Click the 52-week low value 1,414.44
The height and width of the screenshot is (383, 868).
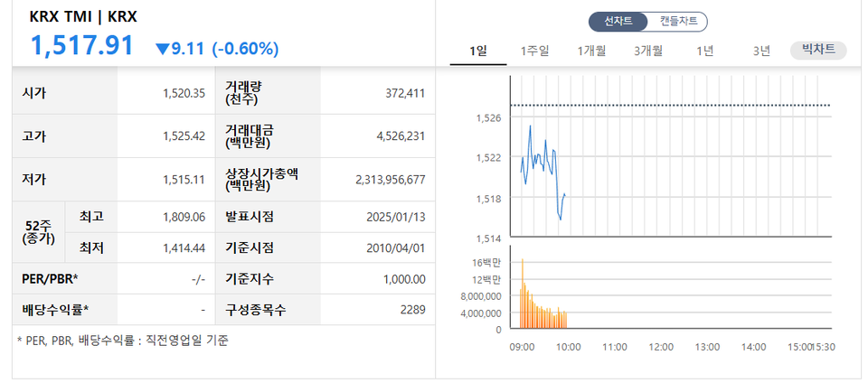coord(184,248)
